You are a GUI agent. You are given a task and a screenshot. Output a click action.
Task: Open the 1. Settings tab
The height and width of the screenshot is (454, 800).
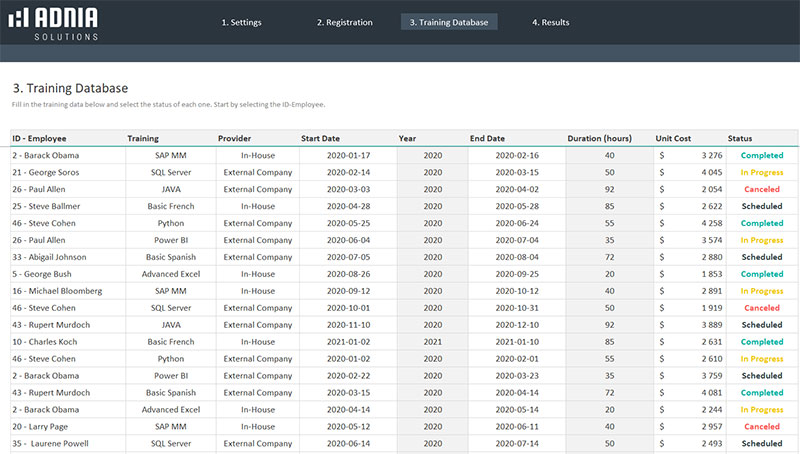(x=241, y=22)
